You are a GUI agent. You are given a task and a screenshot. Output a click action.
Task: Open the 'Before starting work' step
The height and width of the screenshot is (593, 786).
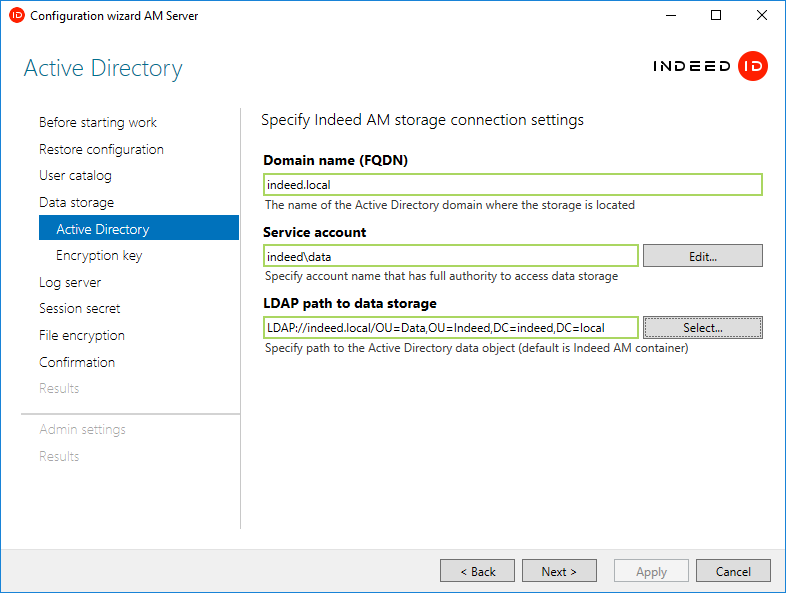coord(98,123)
